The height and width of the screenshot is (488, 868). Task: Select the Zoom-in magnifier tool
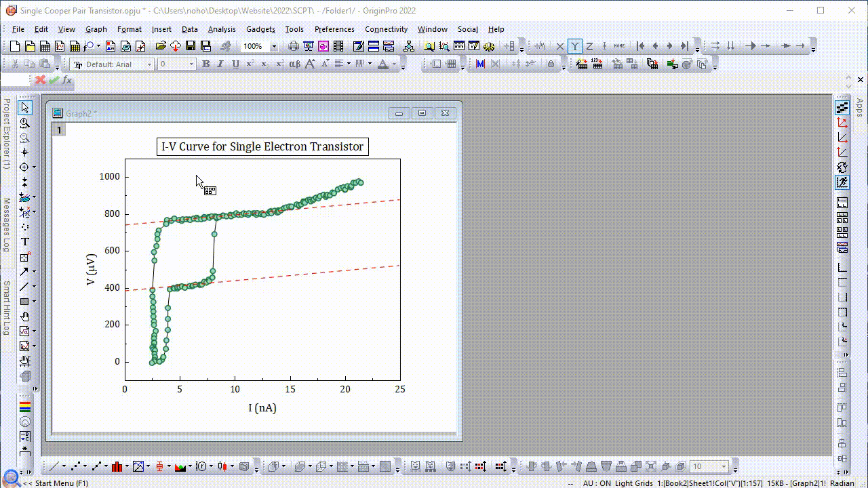[x=25, y=123]
